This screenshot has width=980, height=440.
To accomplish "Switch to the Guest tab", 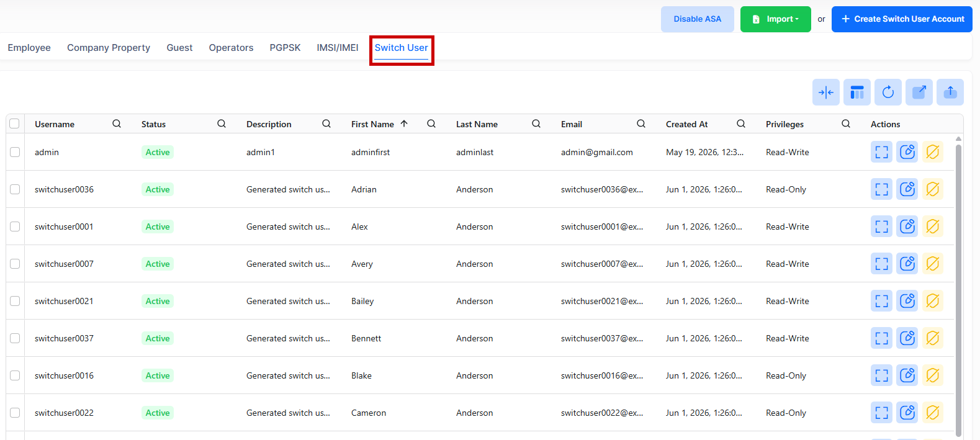I will click(179, 48).
